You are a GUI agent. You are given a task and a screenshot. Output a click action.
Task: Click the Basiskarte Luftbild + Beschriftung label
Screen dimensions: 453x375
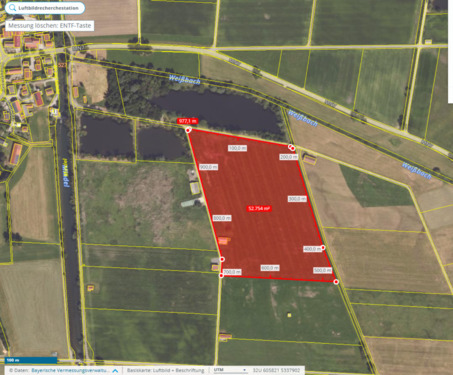pos(165,370)
